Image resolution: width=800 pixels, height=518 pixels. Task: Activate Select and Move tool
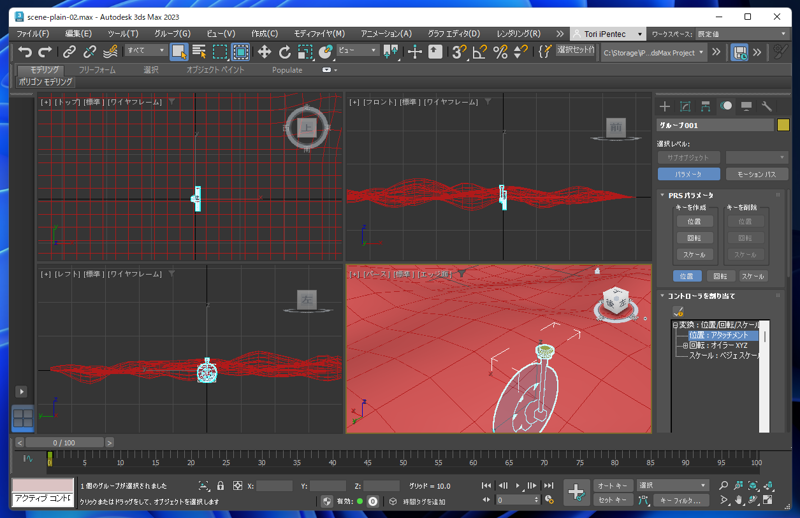point(264,52)
